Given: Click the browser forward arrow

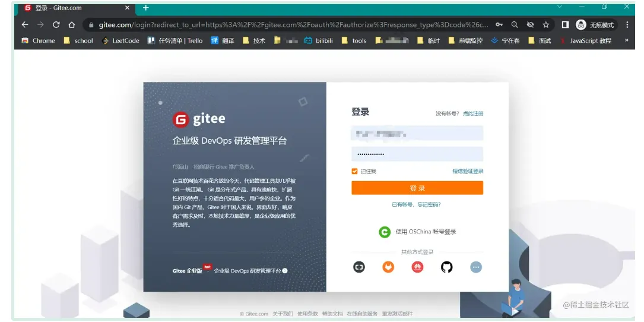Looking at the screenshot, I should 40,25.
